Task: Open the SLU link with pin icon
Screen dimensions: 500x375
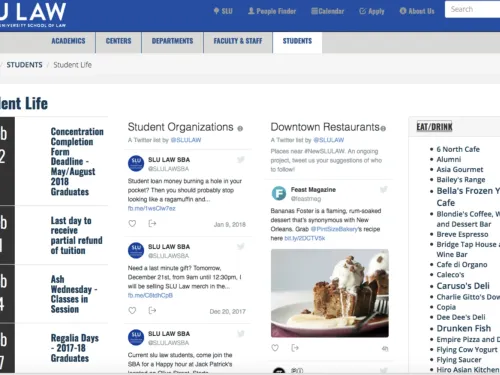Action: (223, 11)
